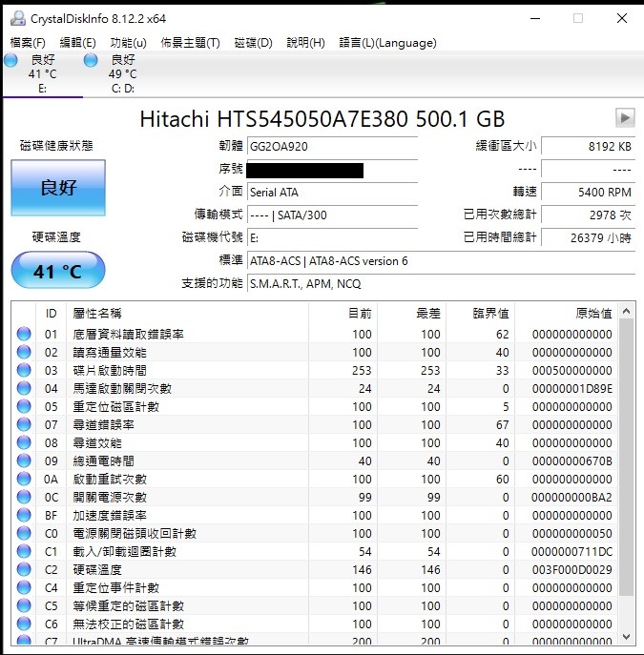Screen dimensions: 644x655
Task: Click status orb for attribute C0
Action: (x=24, y=533)
